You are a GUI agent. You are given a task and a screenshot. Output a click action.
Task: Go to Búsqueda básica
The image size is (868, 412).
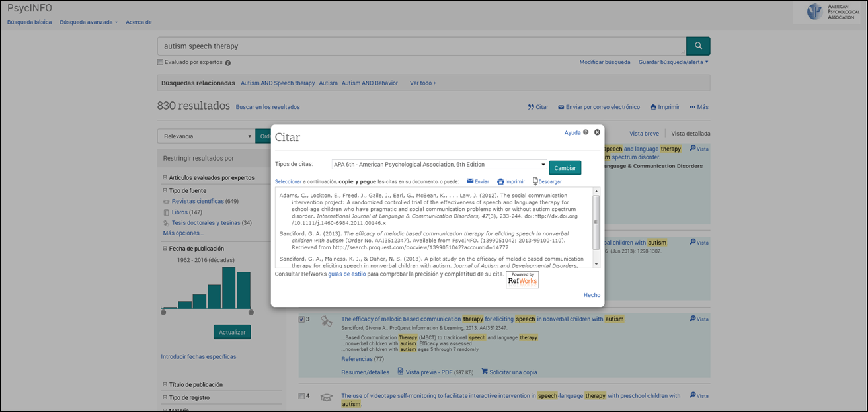(x=29, y=22)
